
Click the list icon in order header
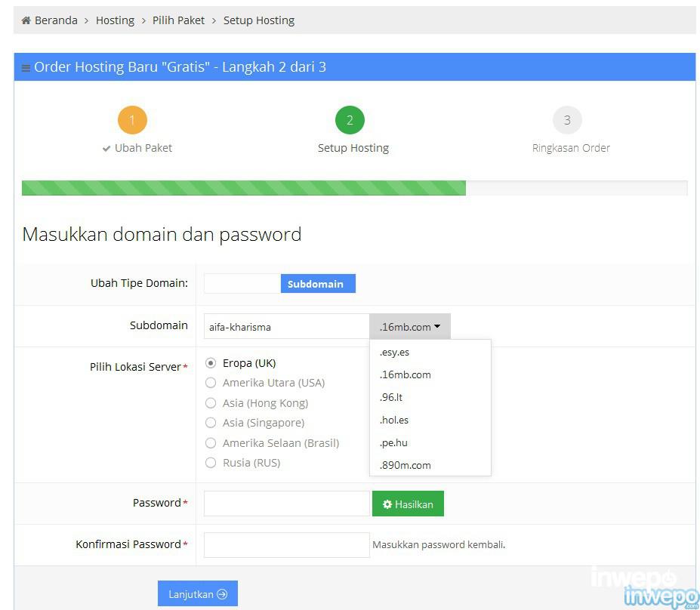coord(26,68)
